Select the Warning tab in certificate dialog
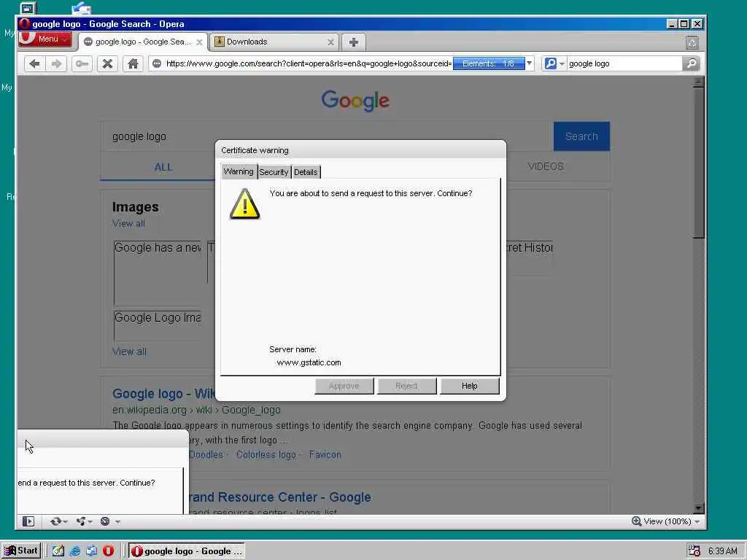The width and height of the screenshot is (747, 560). click(239, 171)
